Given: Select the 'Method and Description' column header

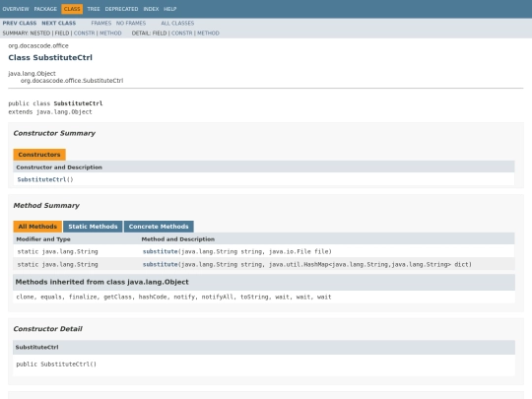Looking at the screenshot, I should pos(178,239).
